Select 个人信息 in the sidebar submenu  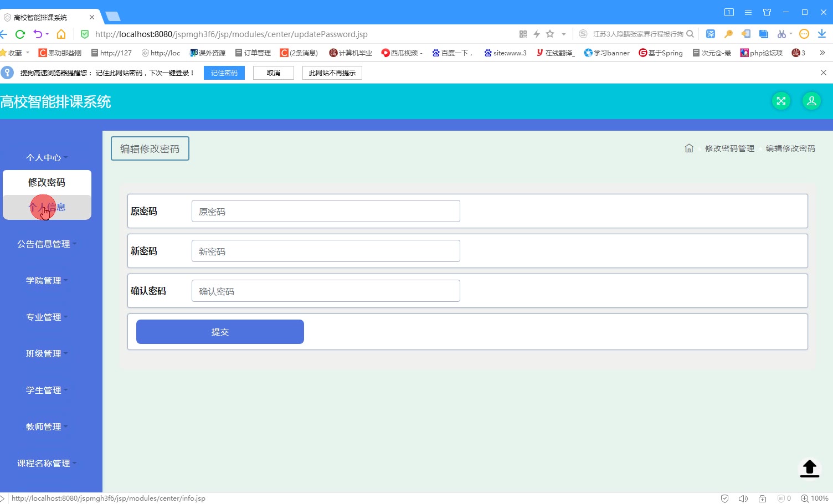[x=47, y=207]
